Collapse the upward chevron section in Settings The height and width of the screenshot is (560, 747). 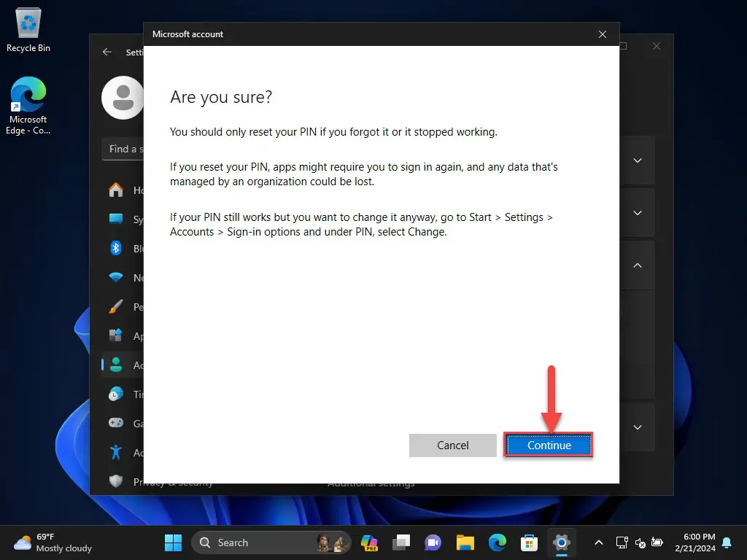638,265
